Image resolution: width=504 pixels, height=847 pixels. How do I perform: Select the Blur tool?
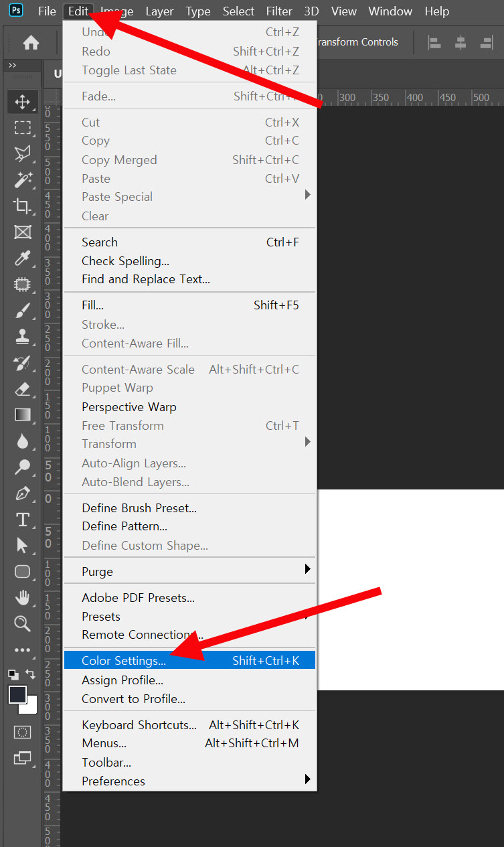[23, 441]
